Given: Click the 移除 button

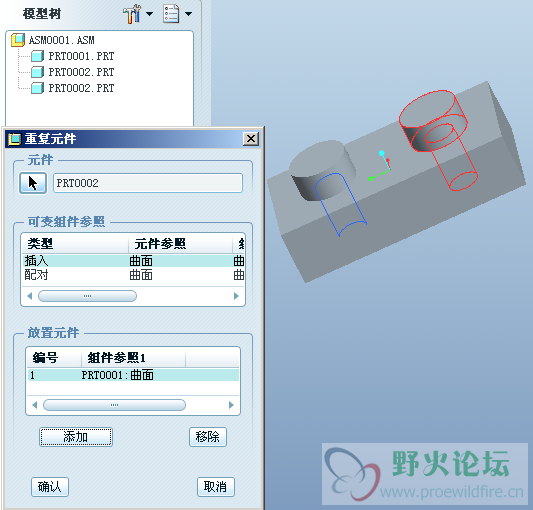Looking at the screenshot, I should tap(208, 437).
